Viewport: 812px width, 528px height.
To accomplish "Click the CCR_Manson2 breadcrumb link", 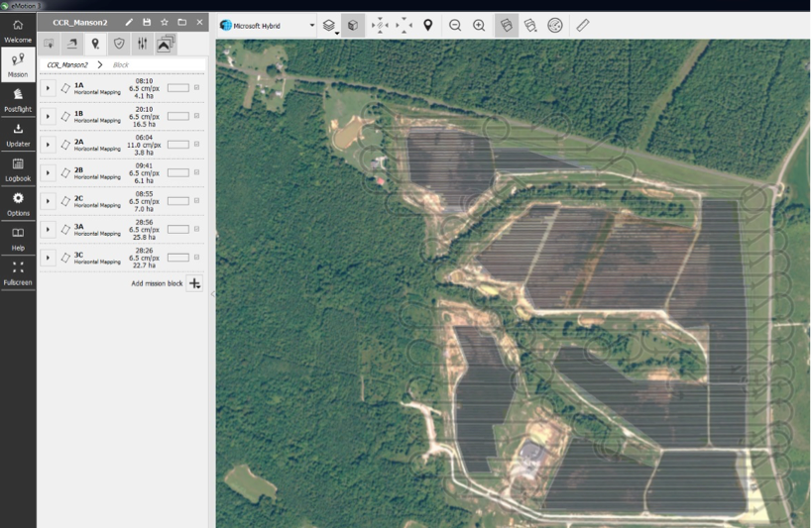I will (67, 64).
